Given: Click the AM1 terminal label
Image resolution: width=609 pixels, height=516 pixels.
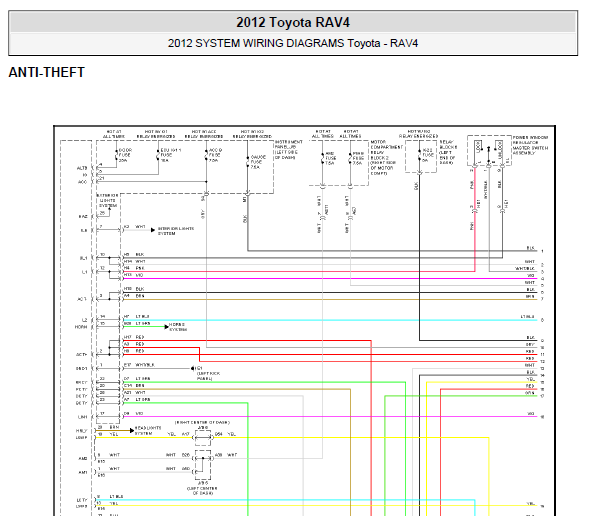Looking at the screenshot, I should tap(83, 472).
